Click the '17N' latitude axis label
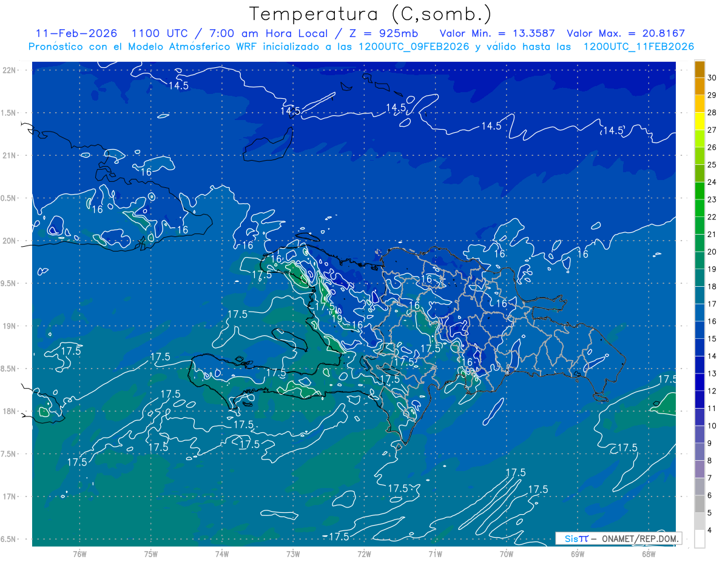 click(x=8, y=497)
